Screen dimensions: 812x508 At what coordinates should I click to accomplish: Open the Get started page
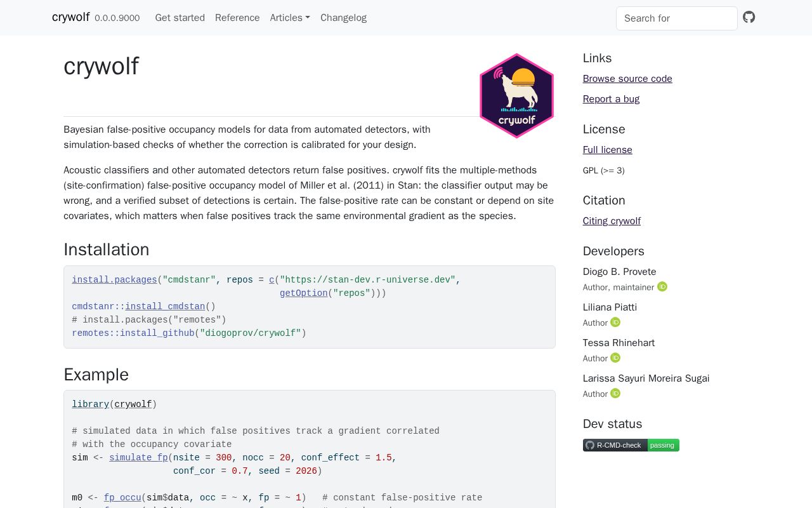click(180, 18)
